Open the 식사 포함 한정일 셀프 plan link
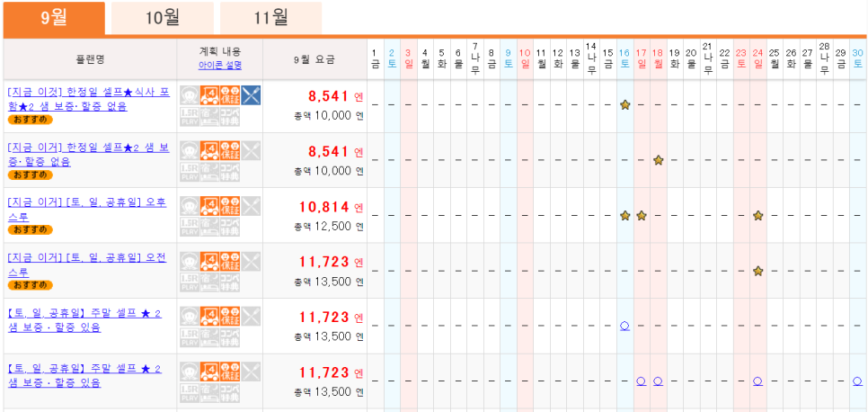This screenshot has height=412, width=868. tap(89, 99)
